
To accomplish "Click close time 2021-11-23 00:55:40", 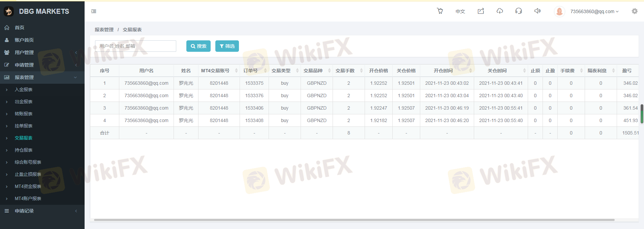I will pos(501,120).
